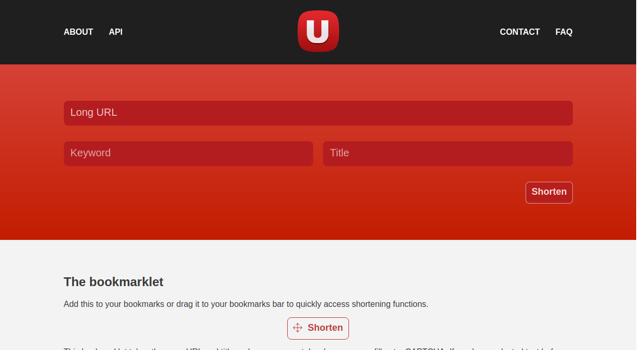Screen dimensions: 644x350
Task: Click the white U letter inside logo
Action: click(x=317, y=32)
